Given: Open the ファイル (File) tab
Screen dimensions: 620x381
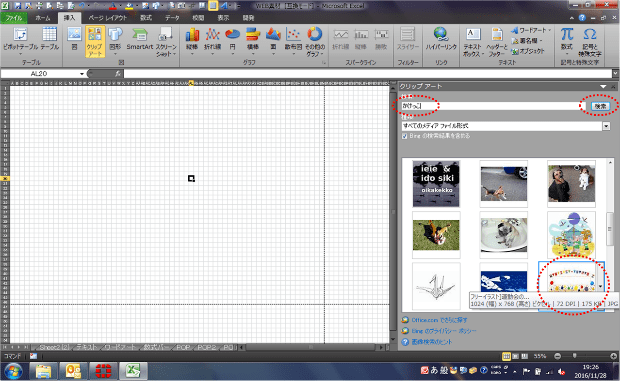Looking at the screenshot, I should pyautogui.click(x=14, y=18).
